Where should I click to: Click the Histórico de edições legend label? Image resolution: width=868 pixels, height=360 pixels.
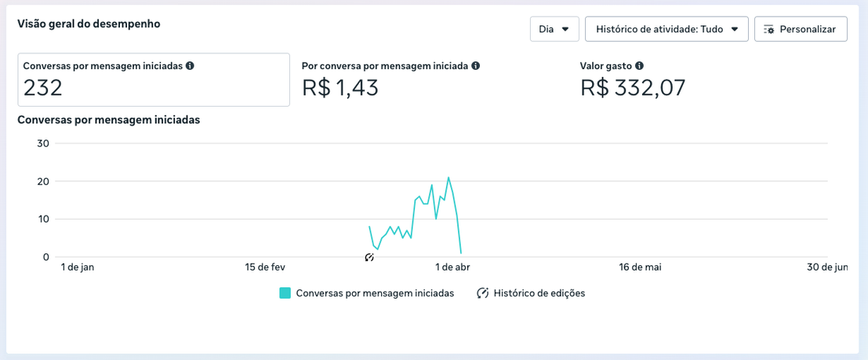click(539, 293)
